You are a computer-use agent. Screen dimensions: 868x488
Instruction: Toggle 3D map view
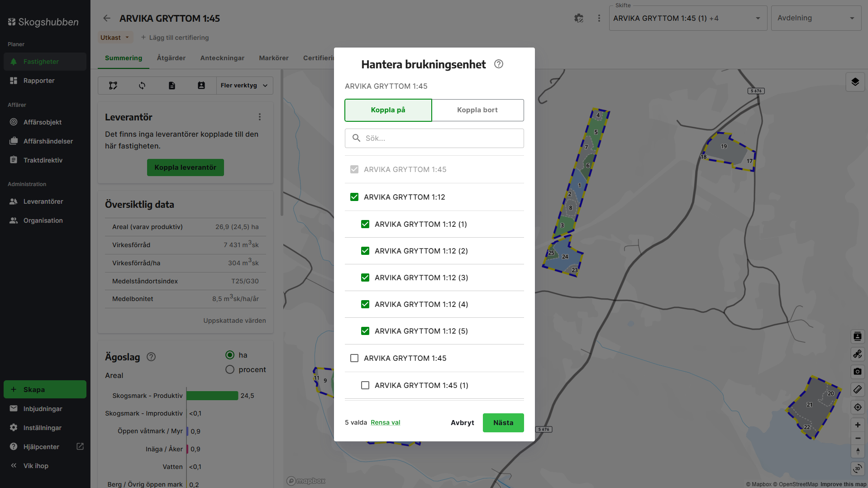pyautogui.click(x=858, y=469)
